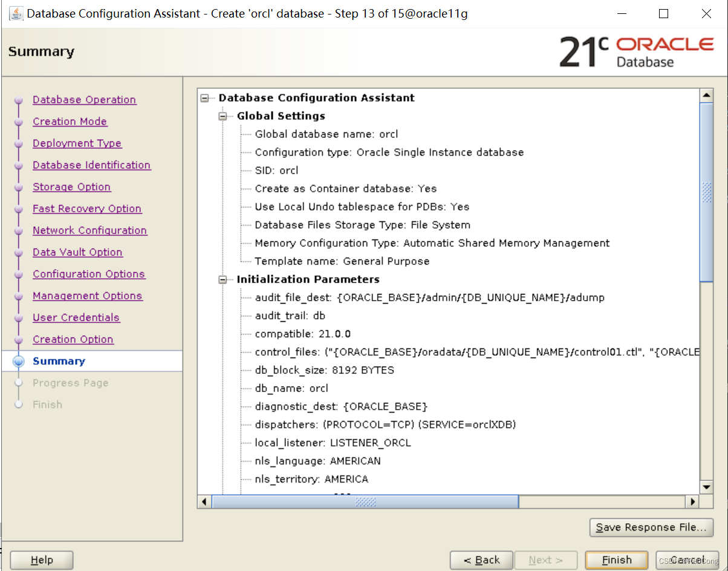Navigate to the Storage Option step

tap(71, 187)
